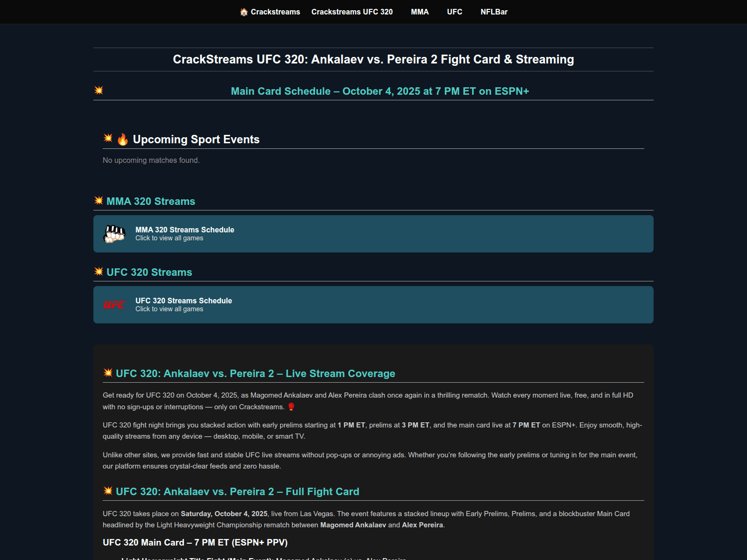Viewport: 747px width, 560px height.
Task: Open UFC 320 Streams Schedule card
Action: point(373,305)
